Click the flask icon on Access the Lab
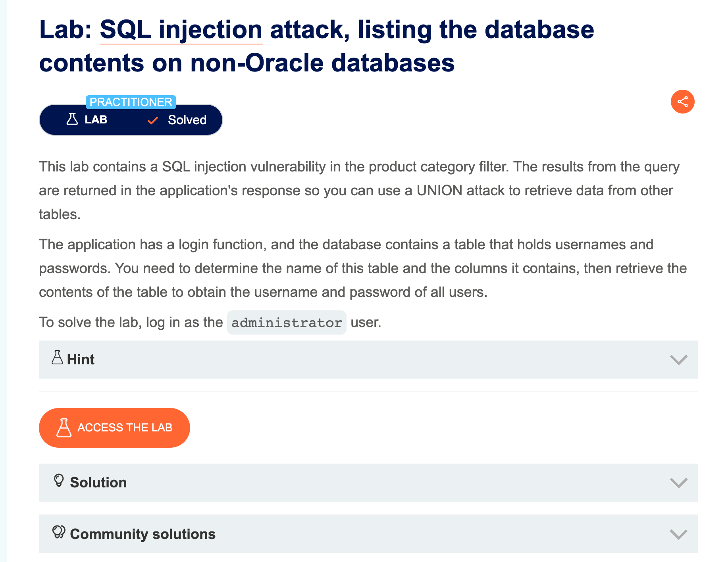728x562 pixels. click(x=64, y=428)
